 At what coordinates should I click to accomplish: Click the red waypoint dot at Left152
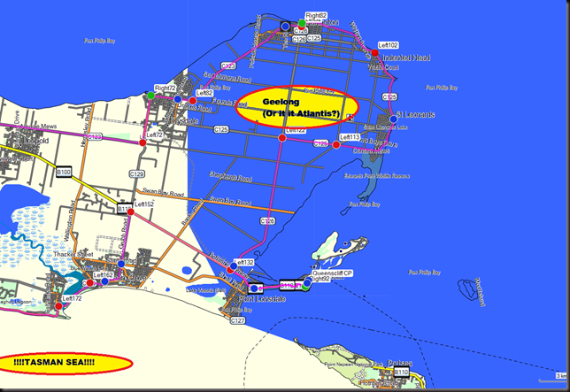(130, 211)
